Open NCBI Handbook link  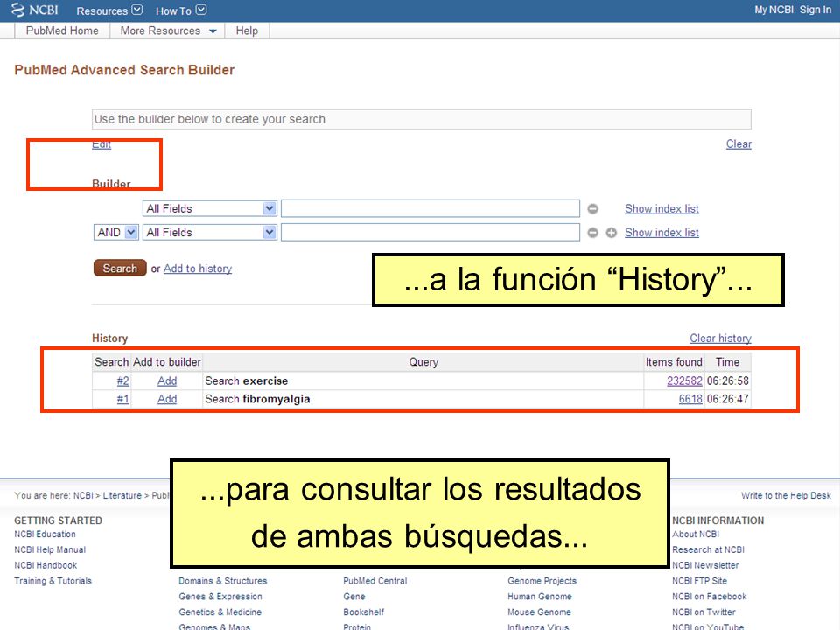[45, 565]
